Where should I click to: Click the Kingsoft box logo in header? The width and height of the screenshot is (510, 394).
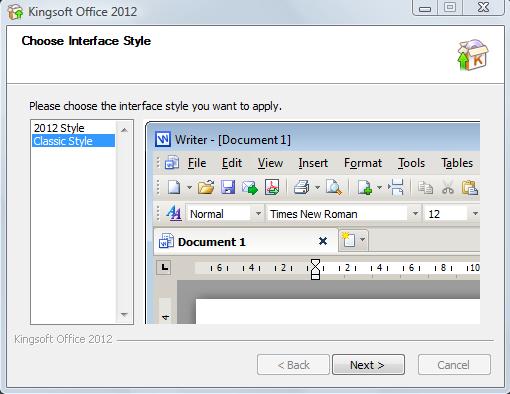coord(473,55)
